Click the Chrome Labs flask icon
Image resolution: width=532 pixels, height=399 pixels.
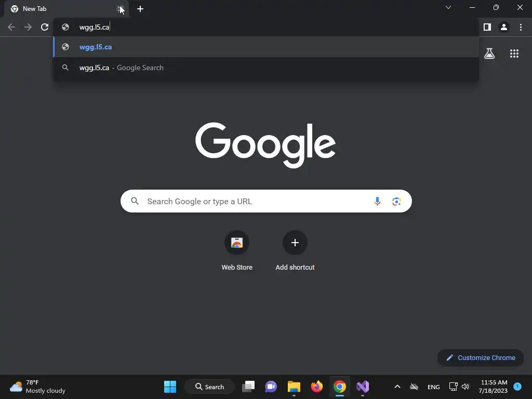pos(489,54)
